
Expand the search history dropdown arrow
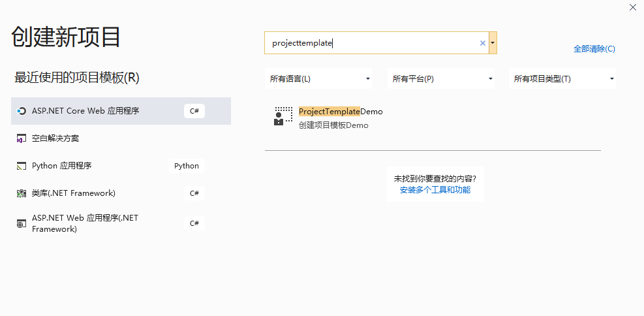click(x=493, y=42)
